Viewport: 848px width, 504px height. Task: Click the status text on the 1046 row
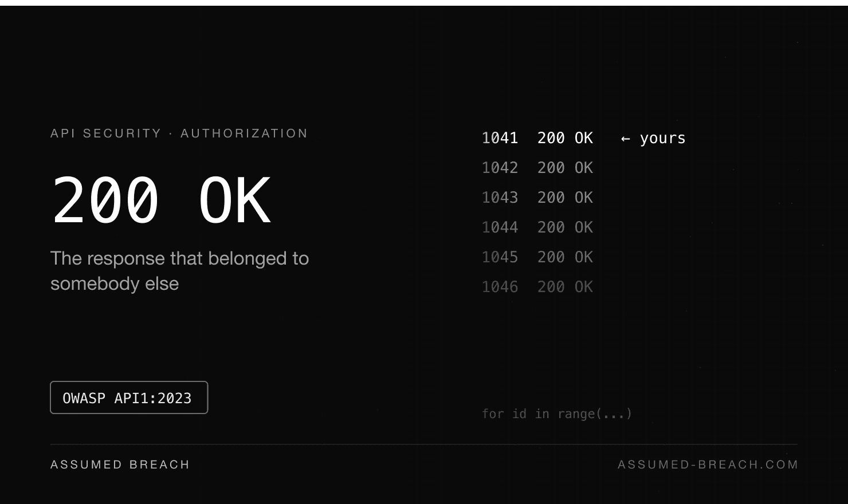(x=566, y=287)
